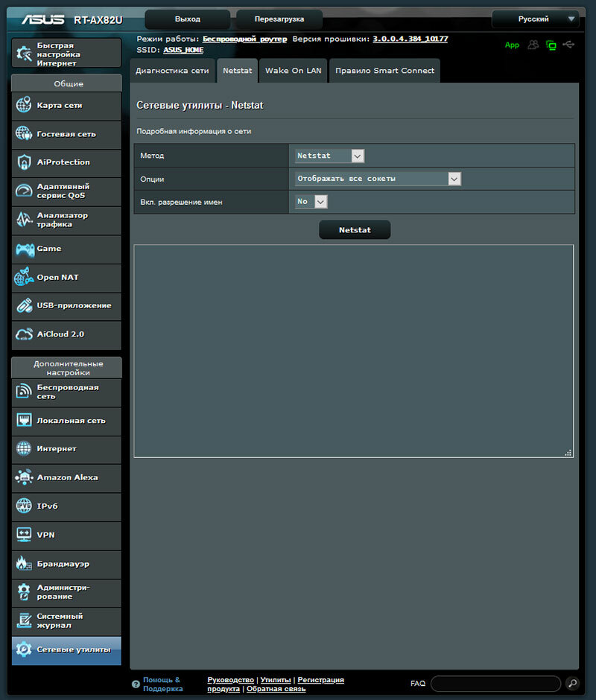Image resolution: width=596 pixels, height=700 pixels.
Task: Open the Беспроводной роутер operation mode link
Action: pos(245,39)
